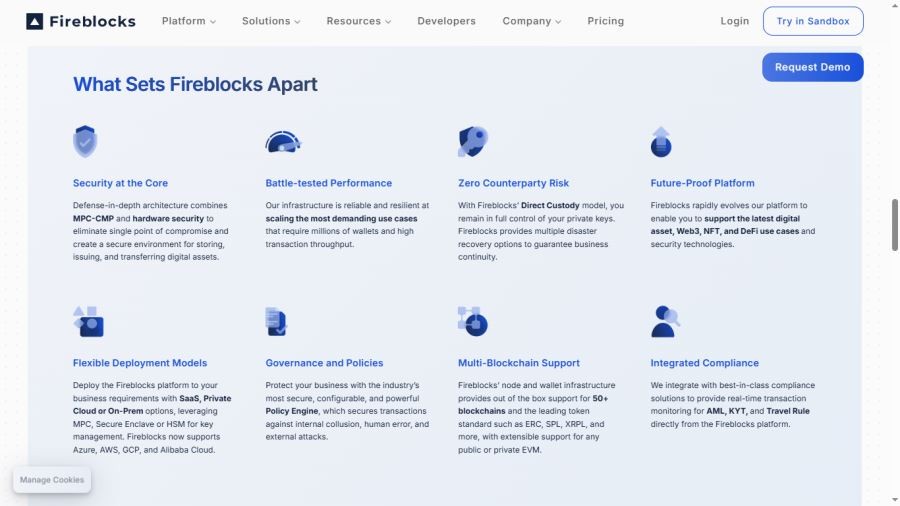Open the Manage Cookies button
Image resolution: width=900 pixels, height=506 pixels.
tap(52, 480)
